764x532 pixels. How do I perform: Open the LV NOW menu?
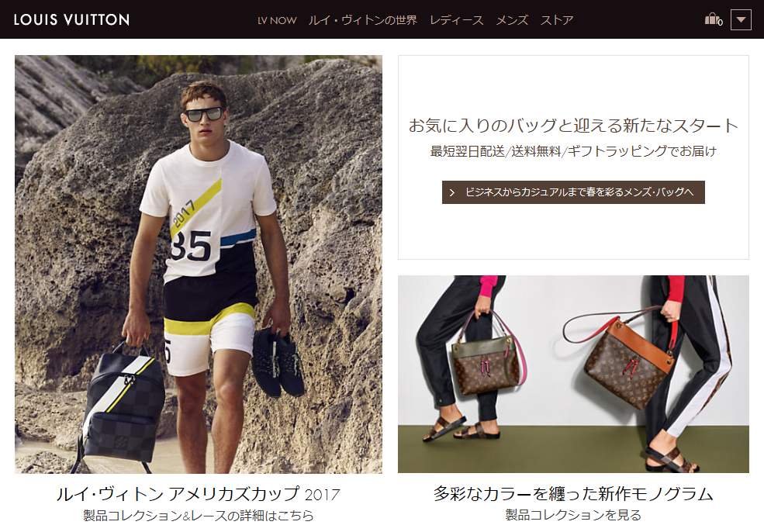277,20
